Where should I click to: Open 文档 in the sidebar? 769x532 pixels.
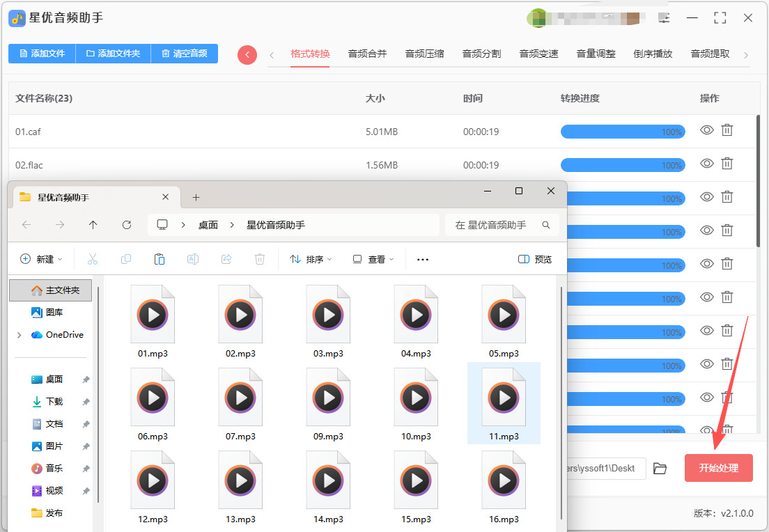pyautogui.click(x=47, y=423)
